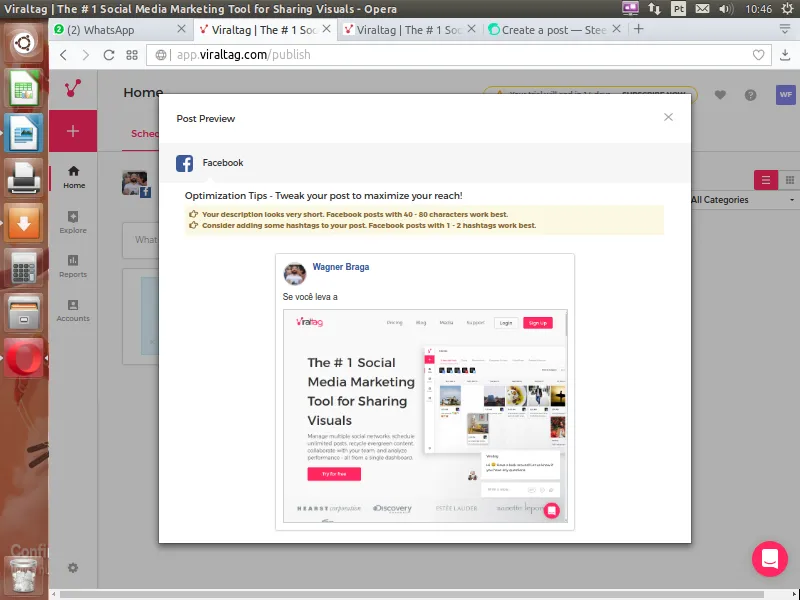Open Opera speed dial grid

132,55
